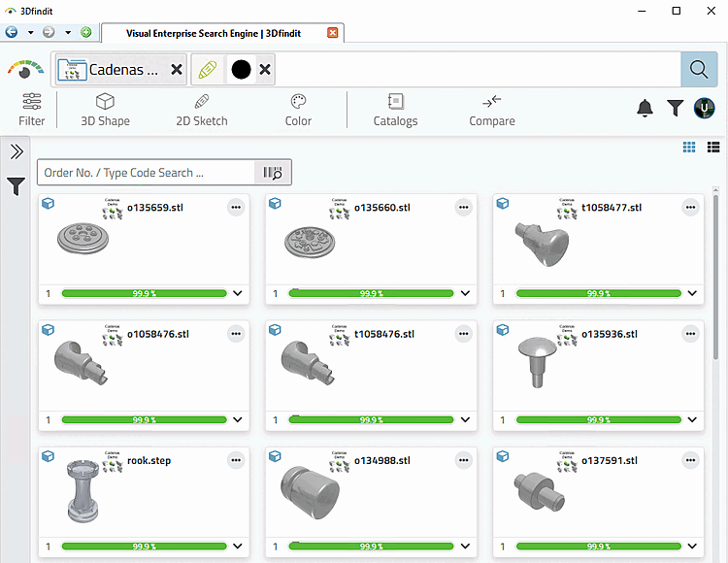Open the Color search tool
Image resolution: width=728 pixels, height=563 pixels.
pyautogui.click(x=298, y=110)
